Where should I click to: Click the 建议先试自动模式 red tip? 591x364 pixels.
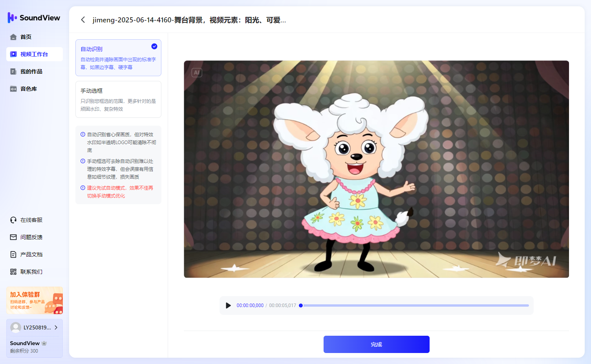[x=120, y=192]
